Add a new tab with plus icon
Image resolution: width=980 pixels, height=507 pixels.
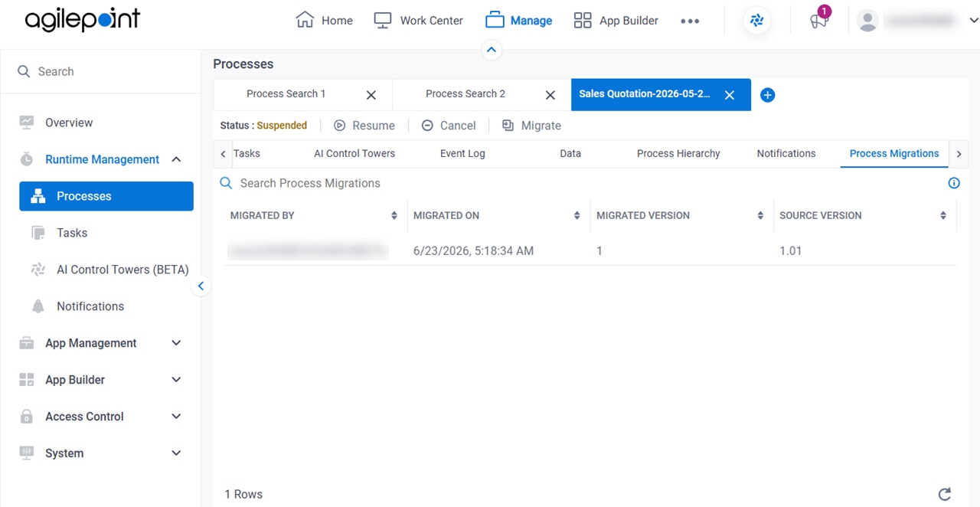[x=767, y=95]
